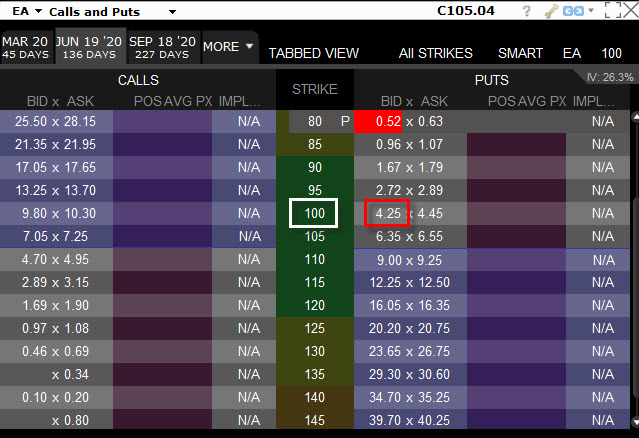
Task: Click the STRIKE column header
Action: point(314,89)
